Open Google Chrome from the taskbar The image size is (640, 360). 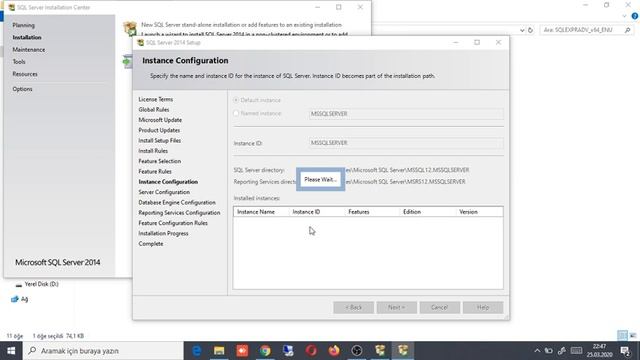[x=265, y=351]
